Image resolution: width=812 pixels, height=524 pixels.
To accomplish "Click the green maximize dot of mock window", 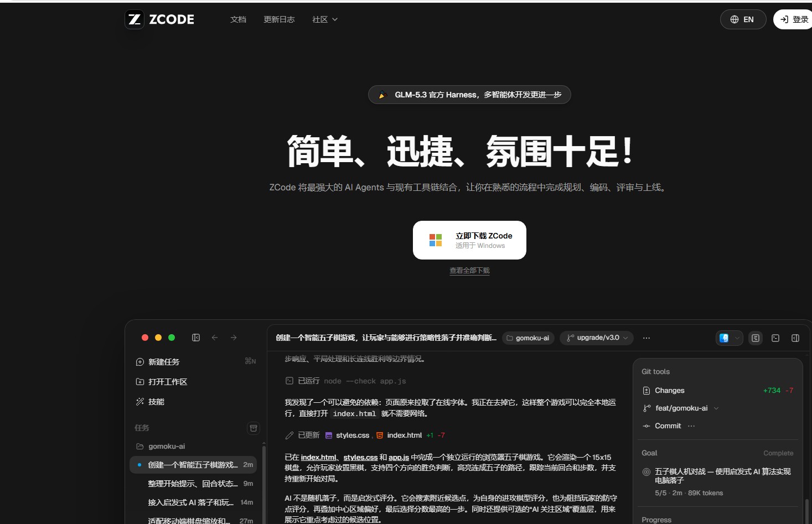I will click(172, 338).
